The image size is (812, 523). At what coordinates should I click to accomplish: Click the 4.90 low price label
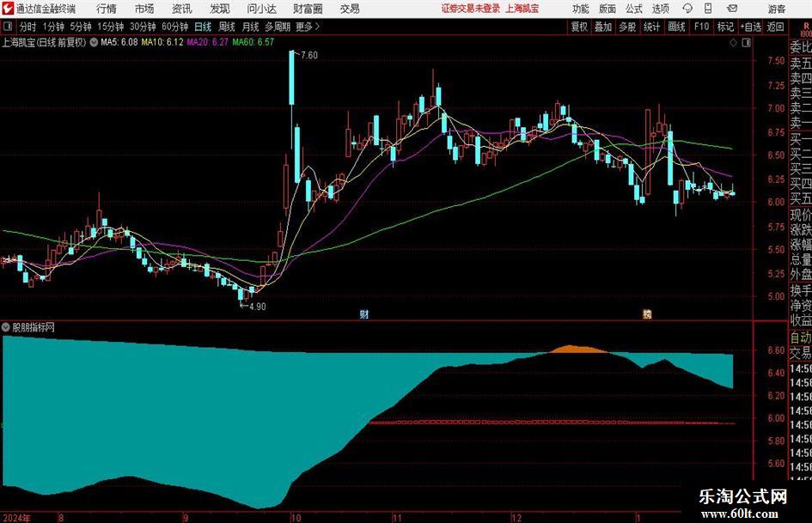tap(257, 307)
